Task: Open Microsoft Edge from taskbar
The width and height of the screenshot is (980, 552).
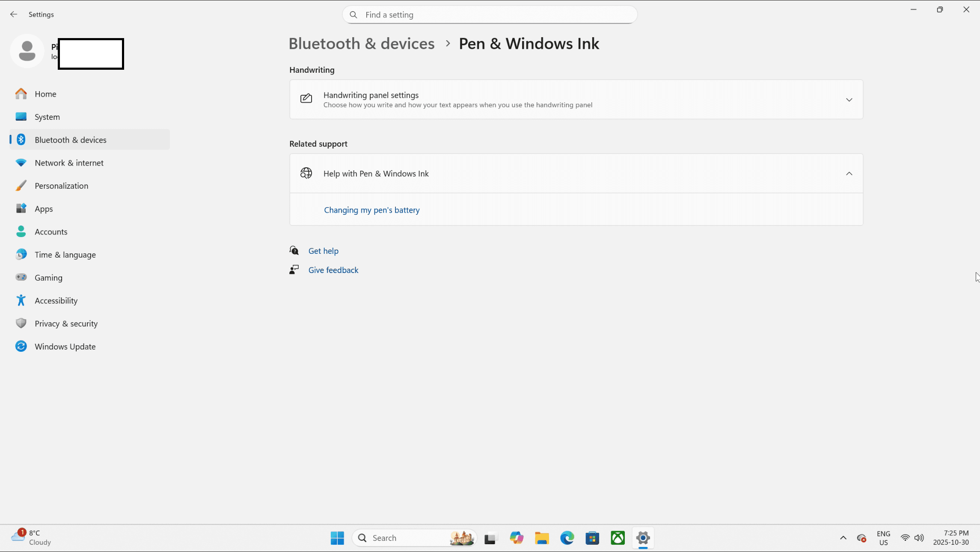Action: pos(567,538)
